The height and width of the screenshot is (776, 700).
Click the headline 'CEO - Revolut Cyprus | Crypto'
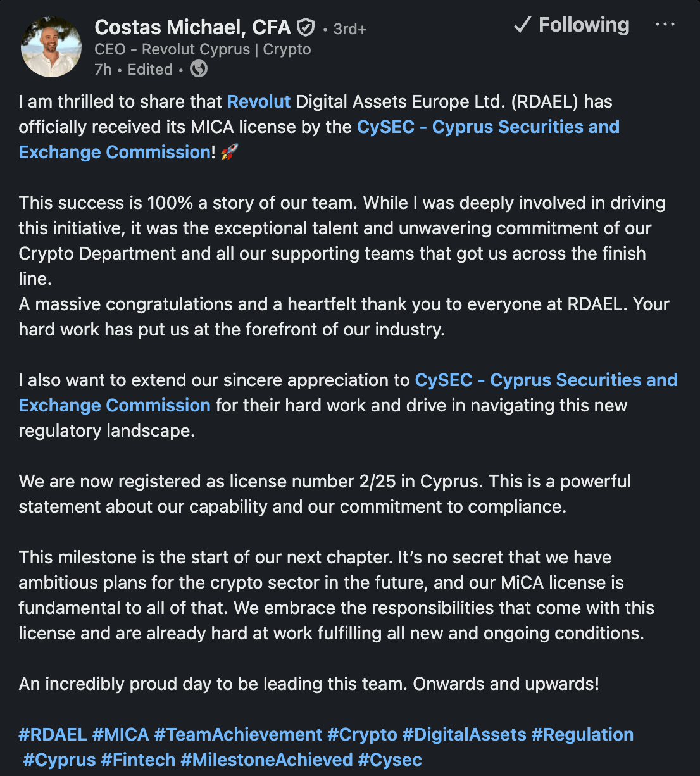tap(203, 49)
